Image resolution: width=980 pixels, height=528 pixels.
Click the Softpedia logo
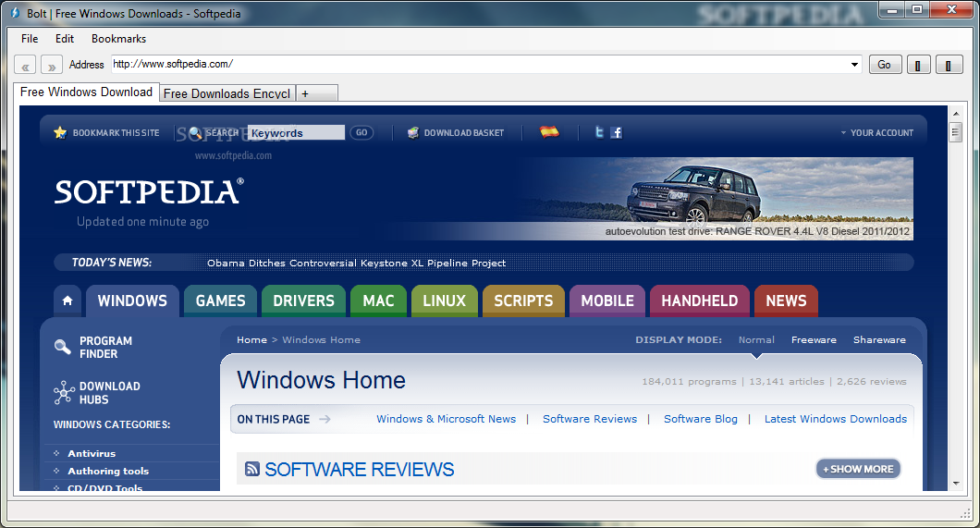point(149,191)
